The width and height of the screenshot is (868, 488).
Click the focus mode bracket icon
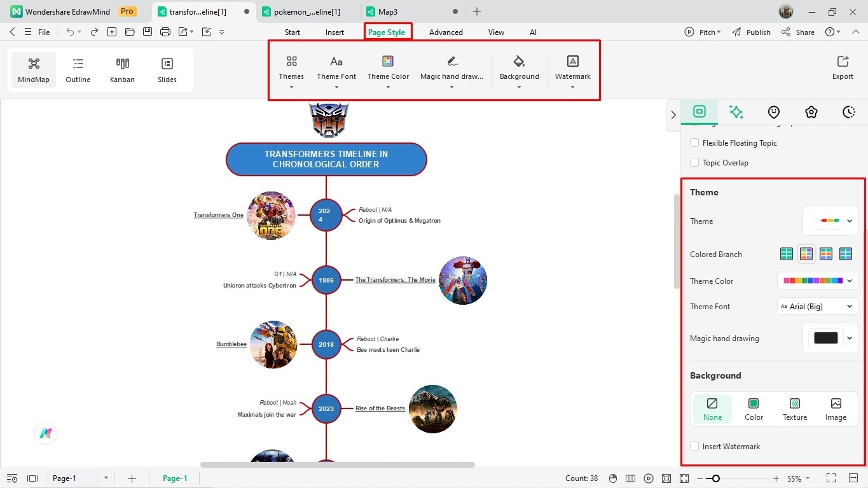831,478
